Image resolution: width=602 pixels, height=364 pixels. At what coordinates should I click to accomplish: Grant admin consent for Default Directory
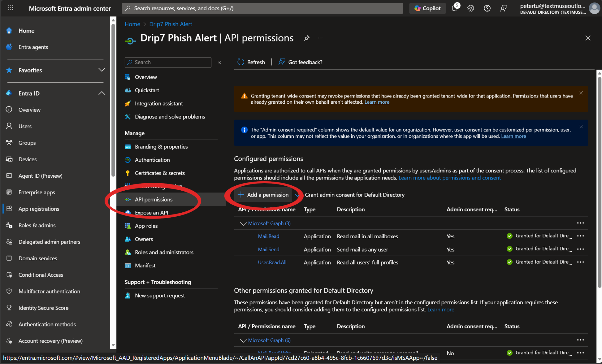tap(354, 195)
